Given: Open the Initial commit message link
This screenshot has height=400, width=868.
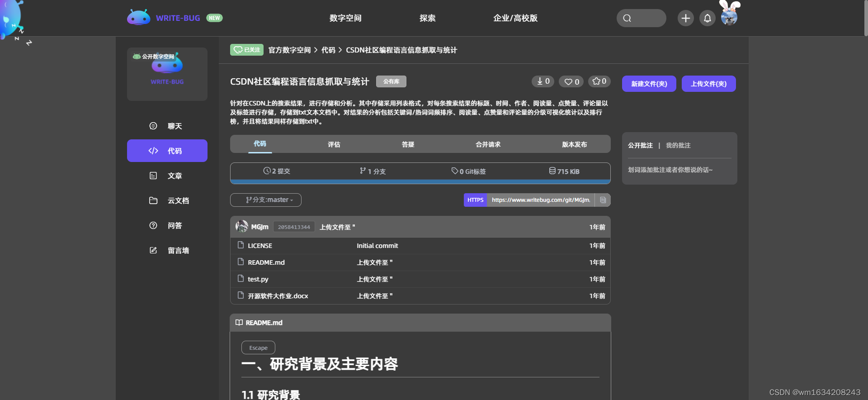Looking at the screenshot, I should point(377,246).
